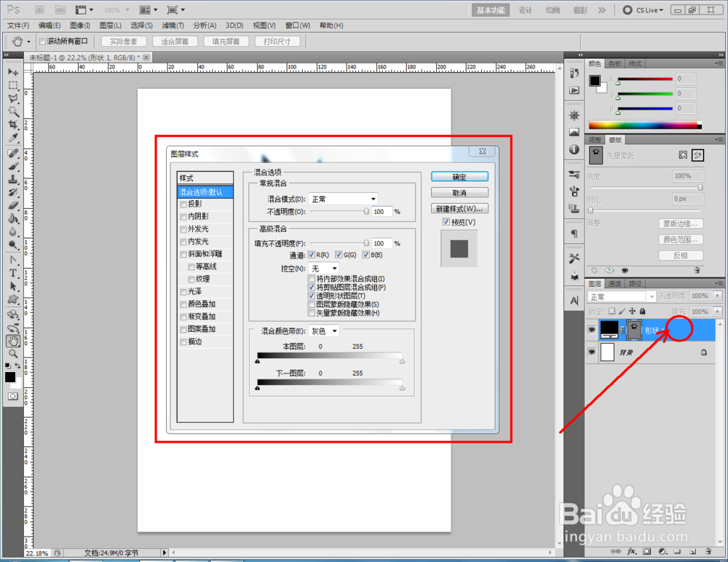The height and width of the screenshot is (562, 728).
Task: Enable the Bevel and Emboss (斜面和浮雕) checkbox
Action: click(183, 255)
